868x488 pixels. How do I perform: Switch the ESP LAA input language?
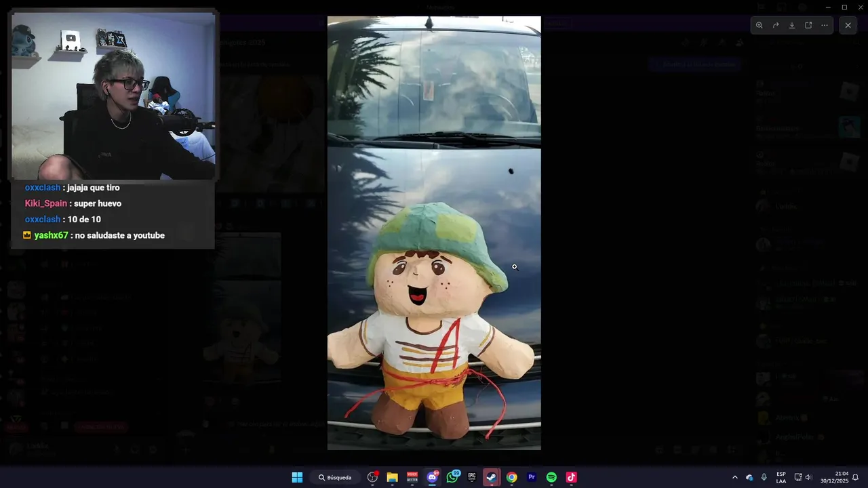coord(781,477)
